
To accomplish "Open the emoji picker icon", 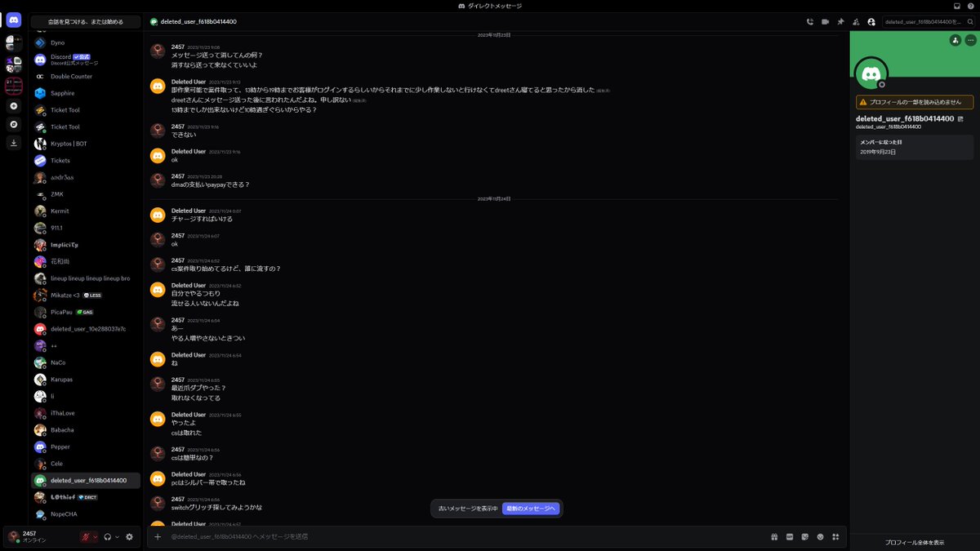I will 820,536.
